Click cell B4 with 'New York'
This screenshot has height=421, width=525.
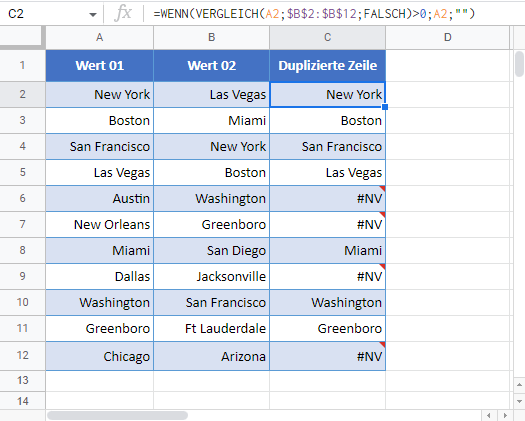(211, 147)
